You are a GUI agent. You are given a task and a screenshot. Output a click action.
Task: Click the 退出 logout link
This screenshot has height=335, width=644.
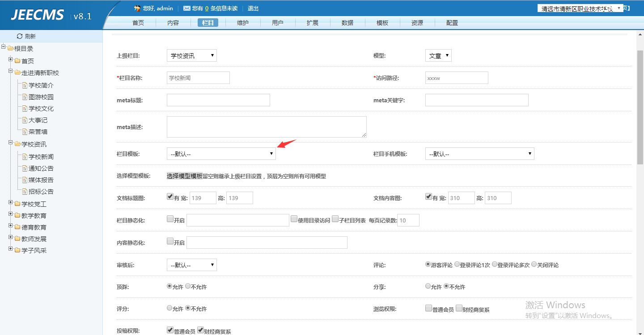tap(253, 8)
